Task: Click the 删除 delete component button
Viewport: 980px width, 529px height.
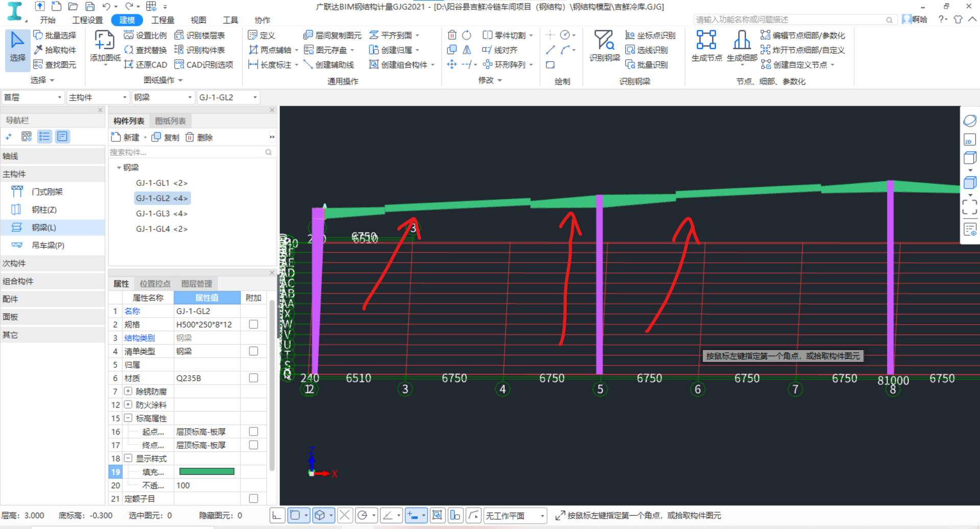Action: 199,137
